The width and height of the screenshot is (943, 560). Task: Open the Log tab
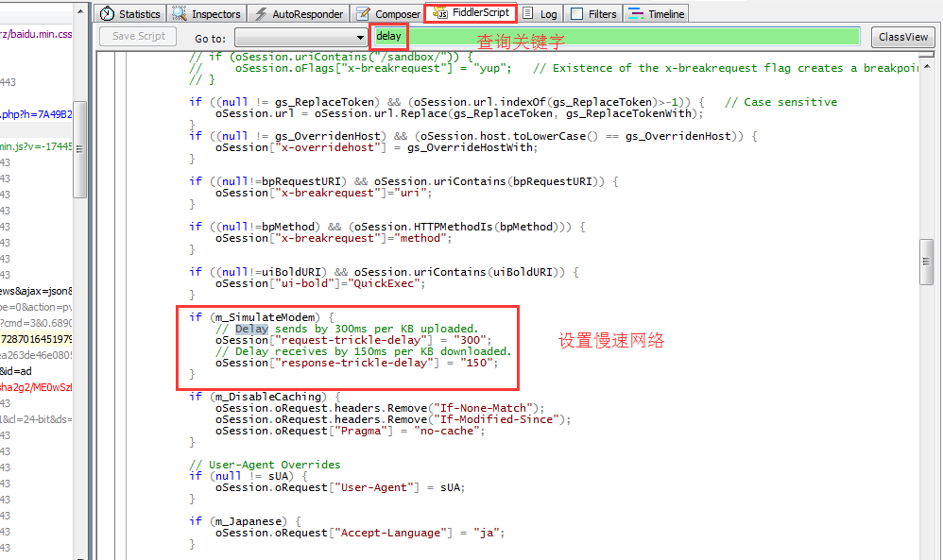540,14
